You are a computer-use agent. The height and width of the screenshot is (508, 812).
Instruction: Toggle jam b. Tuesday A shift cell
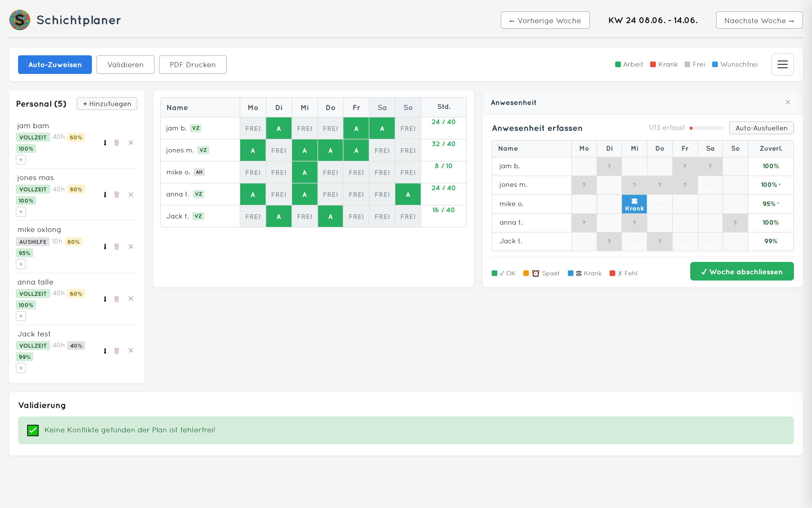coord(279,128)
